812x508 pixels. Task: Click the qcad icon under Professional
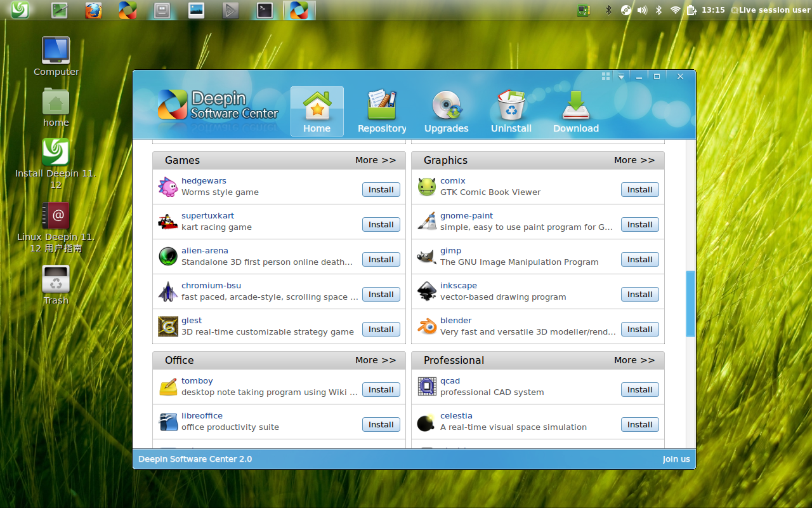tap(426, 386)
